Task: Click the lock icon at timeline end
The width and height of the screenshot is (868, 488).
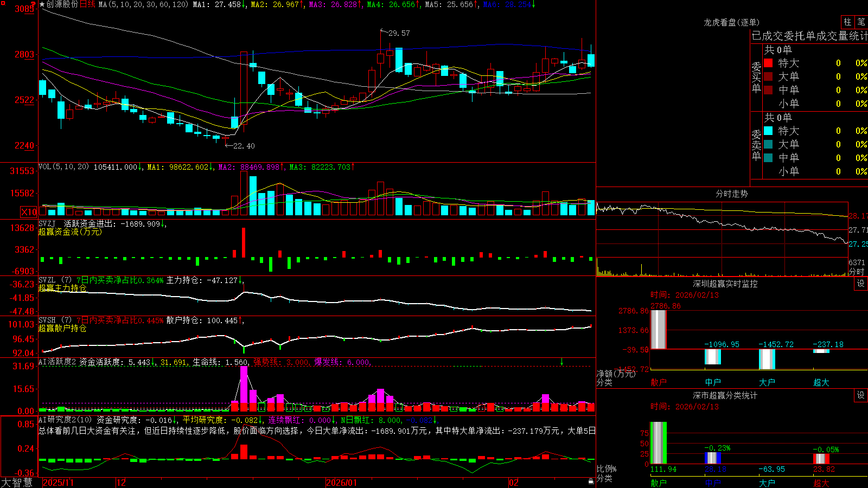Action: pos(591,481)
